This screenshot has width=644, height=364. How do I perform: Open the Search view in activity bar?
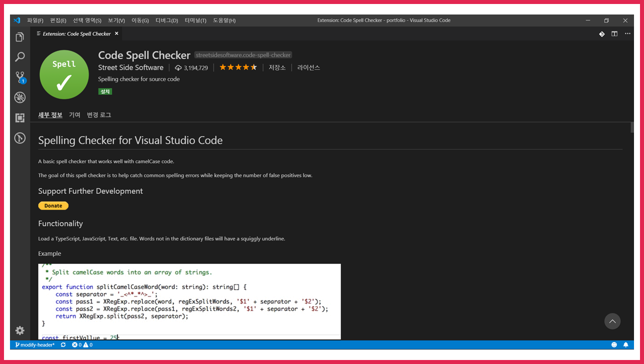click(20, 57)
